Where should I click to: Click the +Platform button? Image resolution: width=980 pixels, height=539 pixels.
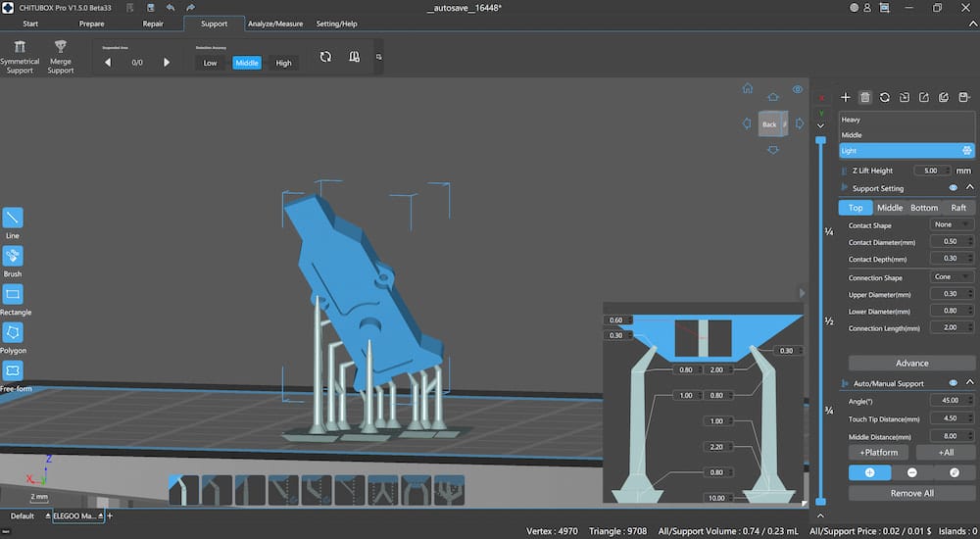point(878,452)
